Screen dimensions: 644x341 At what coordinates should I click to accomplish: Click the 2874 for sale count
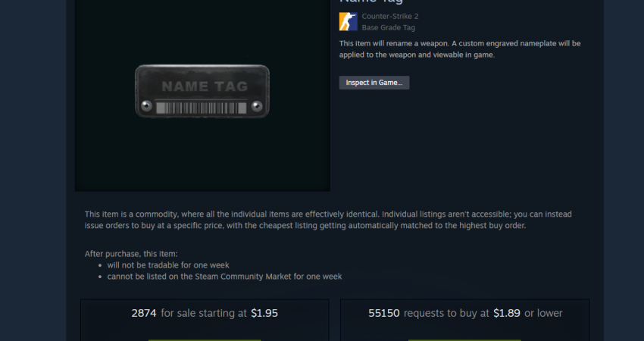point(144,313)
